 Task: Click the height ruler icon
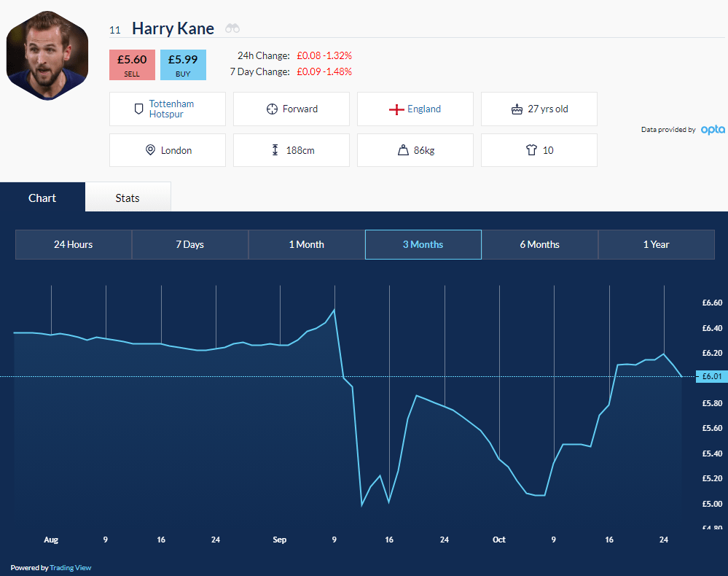pos(275,150)
